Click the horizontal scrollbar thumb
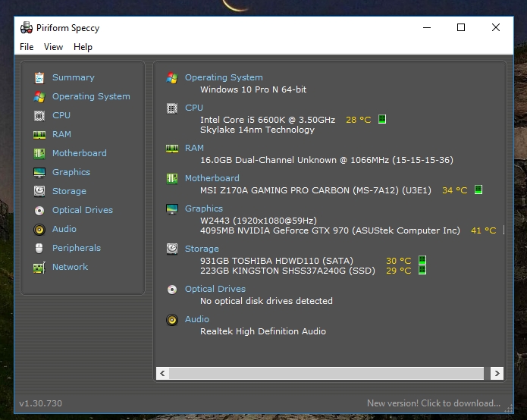This screenshot has width=527, height=420. pos(326,373)
